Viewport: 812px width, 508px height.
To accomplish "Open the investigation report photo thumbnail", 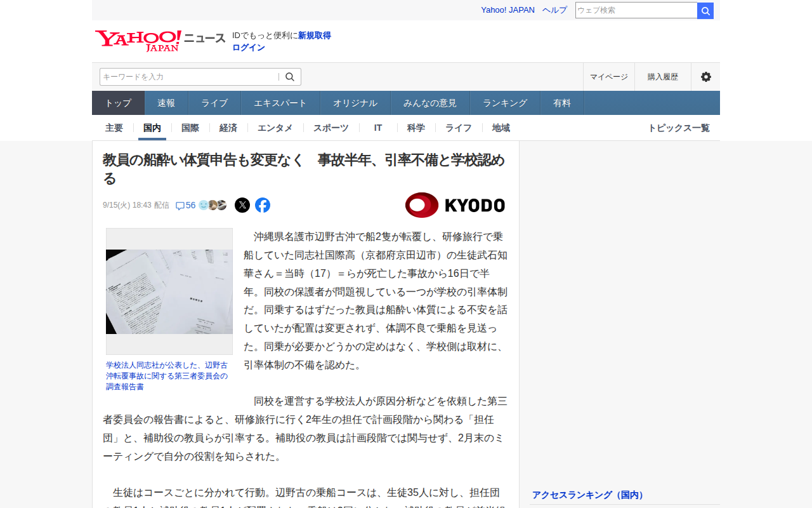I will click(x=169, y=291).
